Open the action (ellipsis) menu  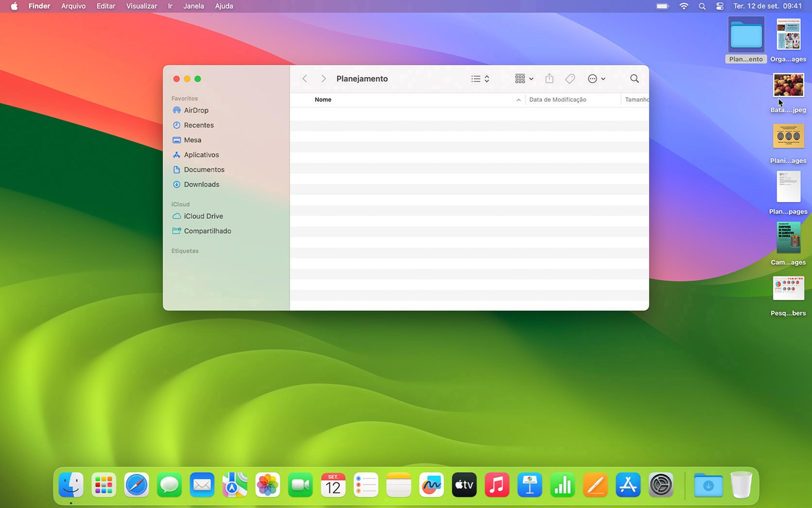click(x=596, y=79)
